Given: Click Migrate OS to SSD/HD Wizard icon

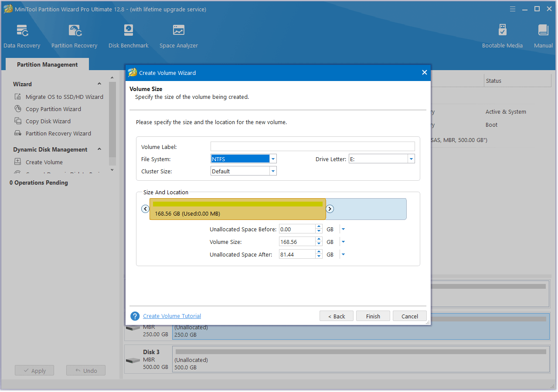Looking at the screenshot, I should [x=18, y=97].
